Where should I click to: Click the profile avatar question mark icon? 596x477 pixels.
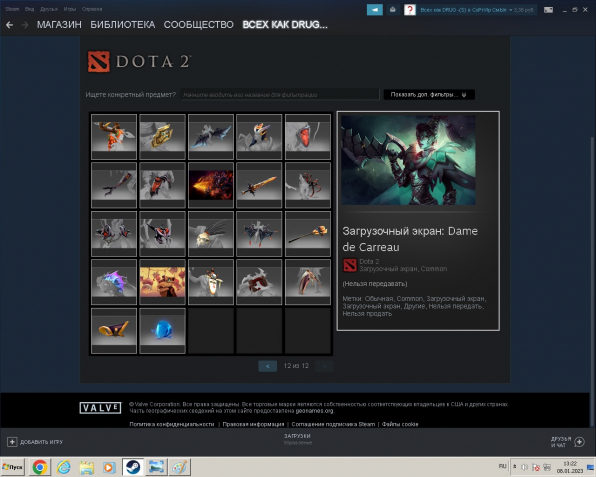click(409, 10)
